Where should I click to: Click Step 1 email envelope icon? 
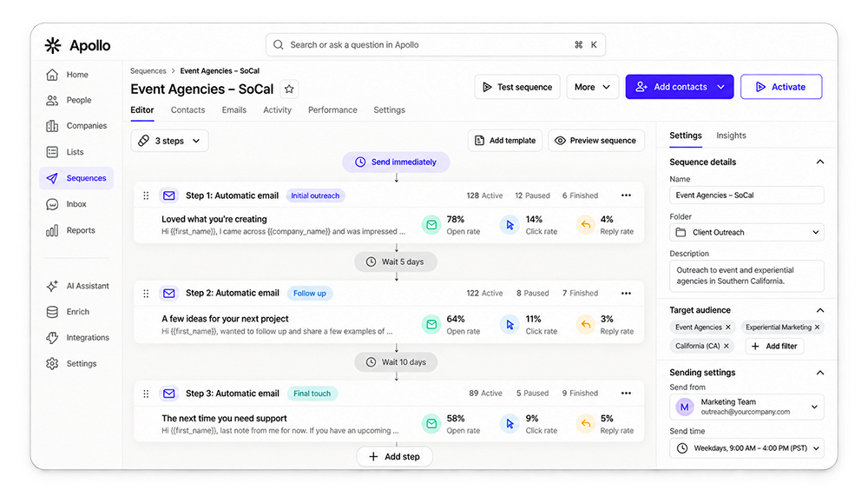(x=169, y=195)
